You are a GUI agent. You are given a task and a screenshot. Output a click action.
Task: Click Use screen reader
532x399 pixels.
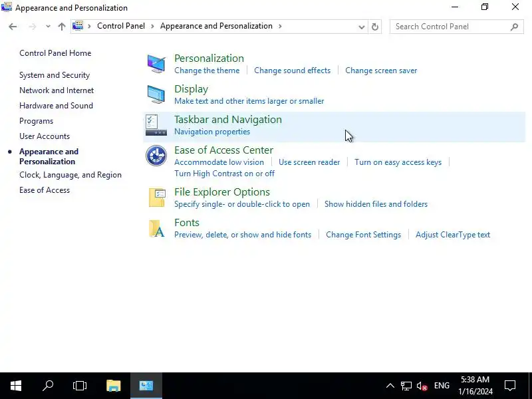pyautogui.click(x=309, y=162)
